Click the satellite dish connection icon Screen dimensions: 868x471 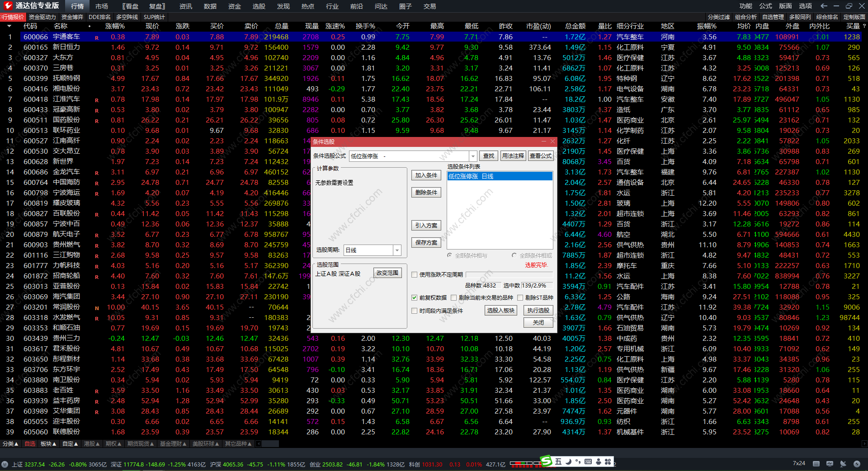pyautogui.click(x=843, y=464)
